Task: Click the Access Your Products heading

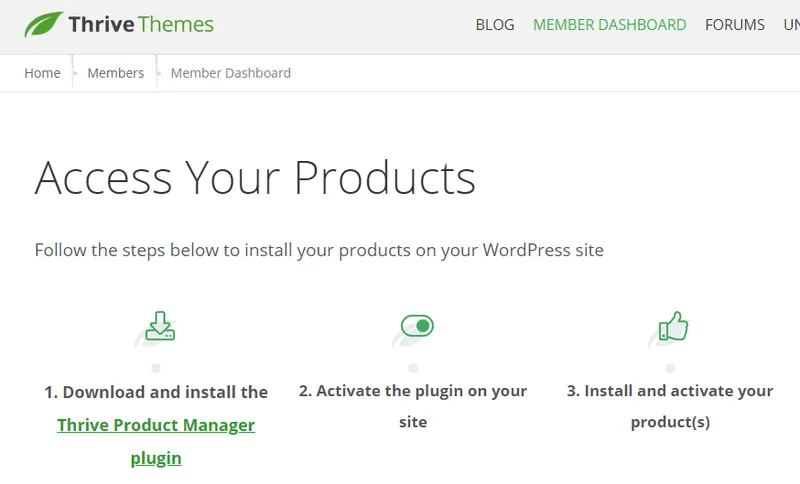Action: (255, 178)
